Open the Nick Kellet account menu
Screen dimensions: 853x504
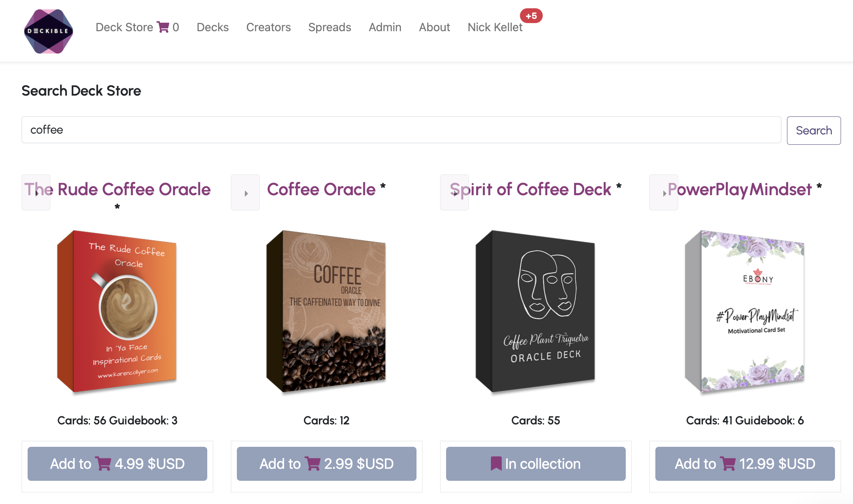[495, 27]
